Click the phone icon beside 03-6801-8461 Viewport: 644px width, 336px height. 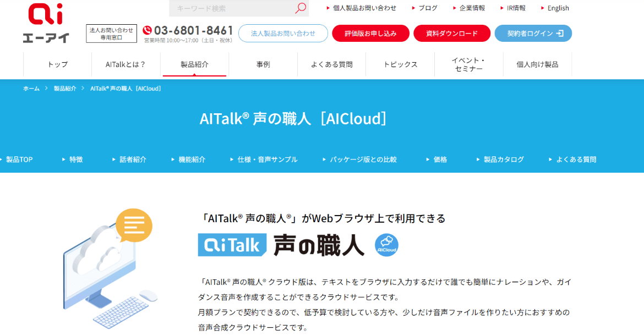tap(147, 30)
